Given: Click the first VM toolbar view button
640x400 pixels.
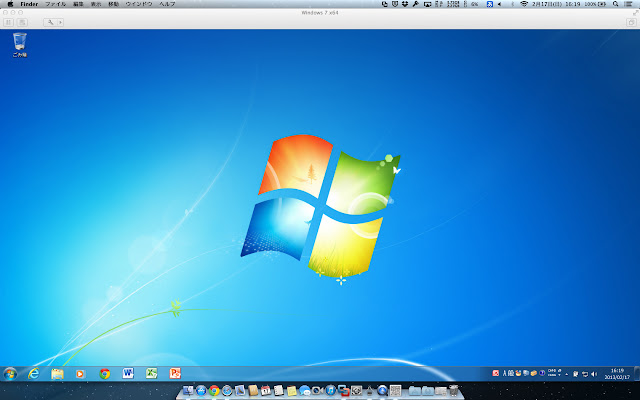Looking at the screenshot, I should pos(8,22).
